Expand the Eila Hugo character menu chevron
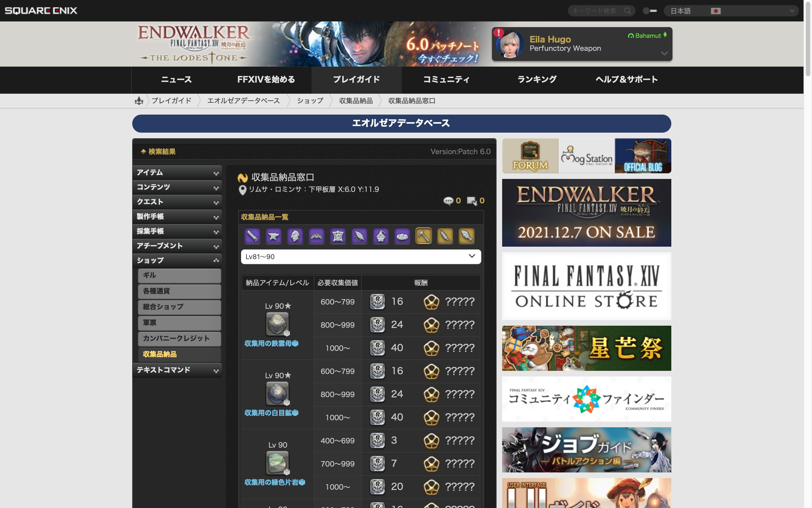The width and height of the screenshot is (812, 508). click(x=664, y=53)
